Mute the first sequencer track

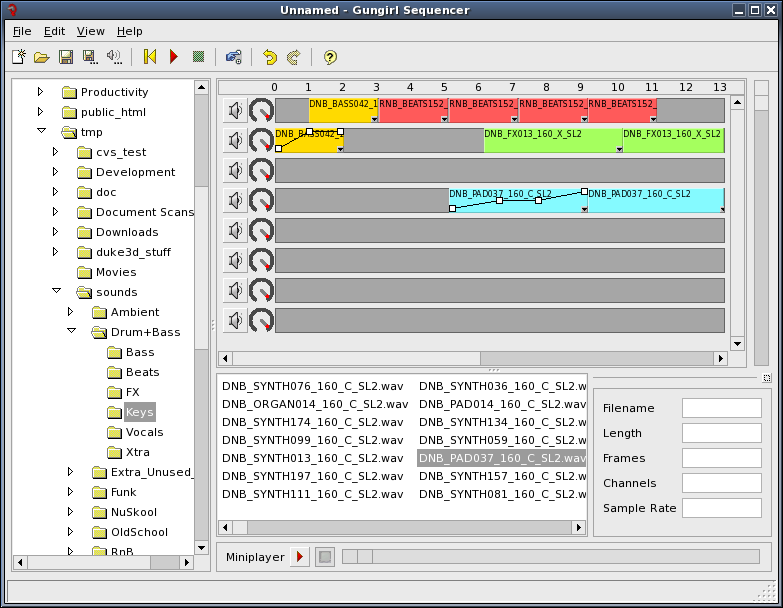(x=235, y=110)
